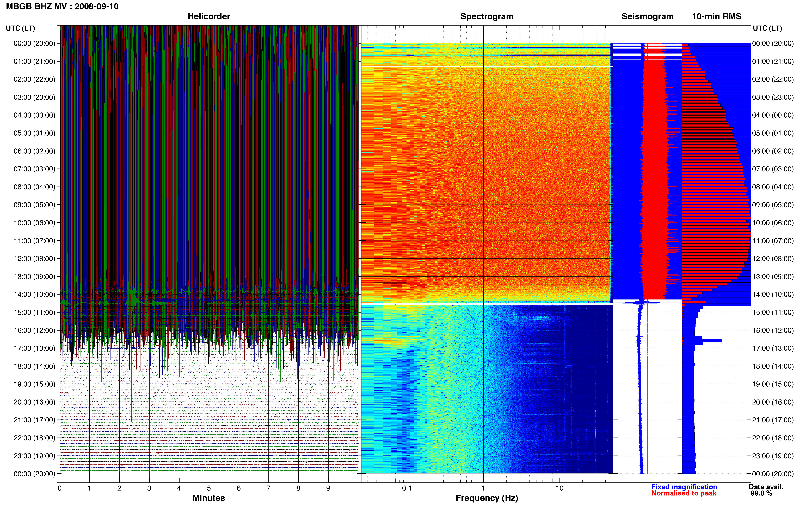Click helicorder time label 02:00 (22:00)
Screen dimensions: 812x508
[x=34, y=79]
